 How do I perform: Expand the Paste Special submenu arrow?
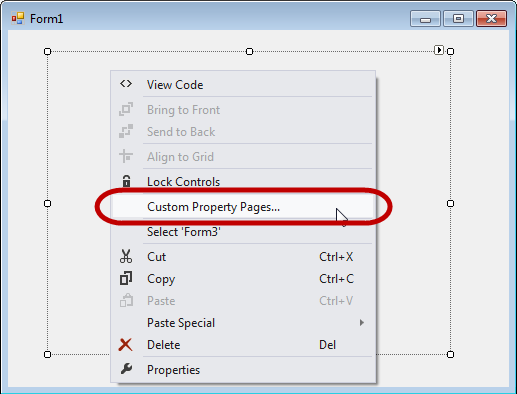[362, 322]
